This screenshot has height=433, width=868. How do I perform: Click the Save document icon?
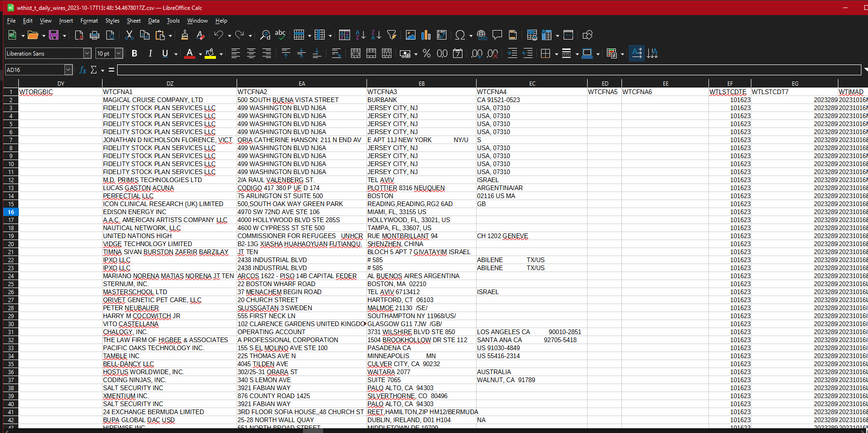pyautogui.click(x=54, y=35)
